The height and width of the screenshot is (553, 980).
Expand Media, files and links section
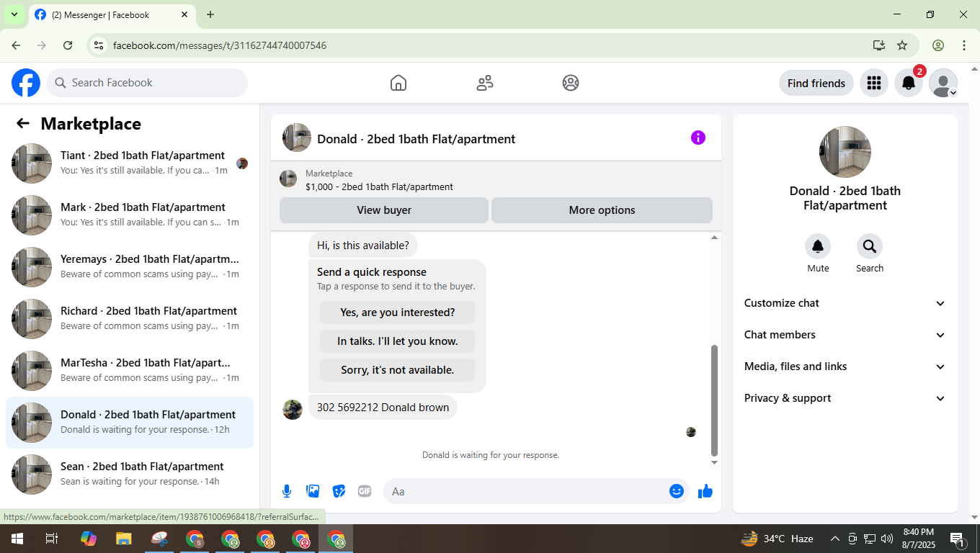point(845,367)
